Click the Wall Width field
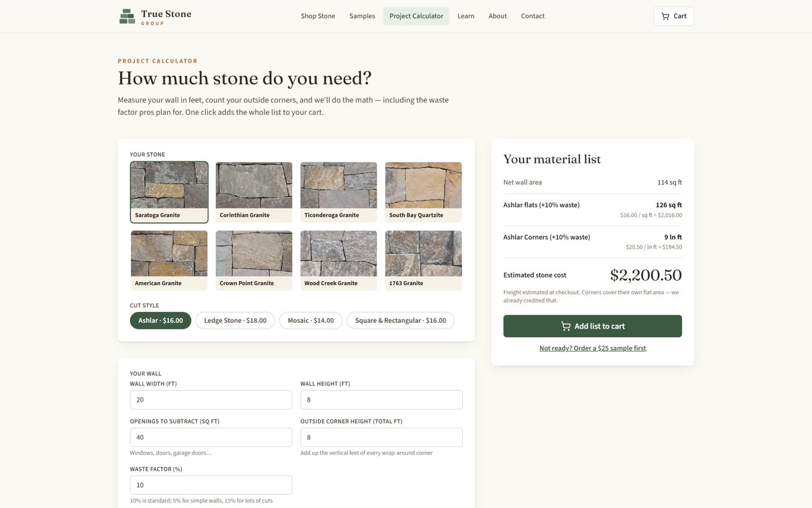 tap(211, 400)
